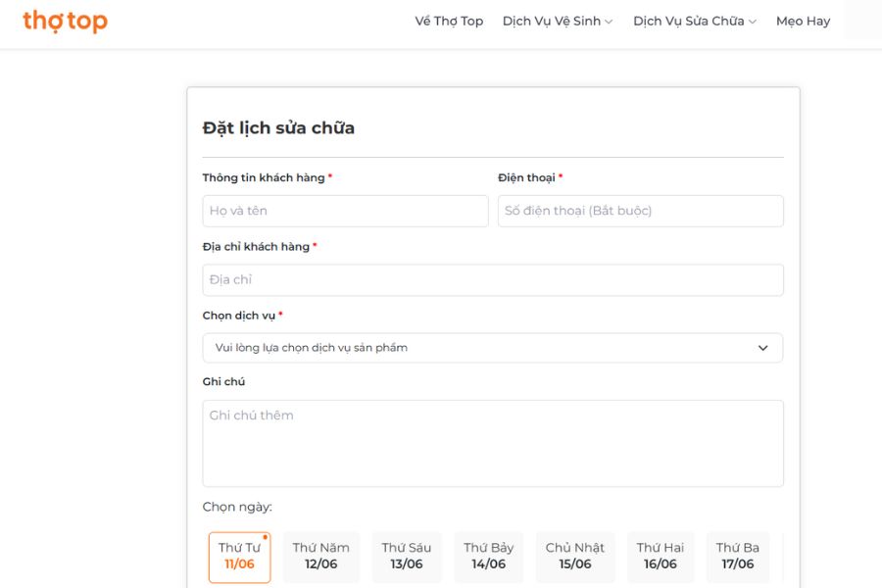This screenshot has height=588, width=882.
Task: Click the Ghi chú label
Action: click(223, 381)
